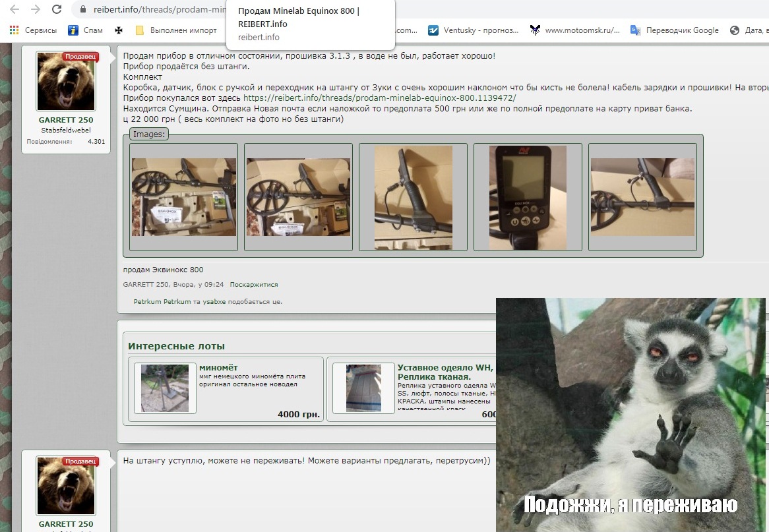The width and height of the screenshot is (769, 532).
Task: Click the browser forward arrow
Action: pos(36,9)
